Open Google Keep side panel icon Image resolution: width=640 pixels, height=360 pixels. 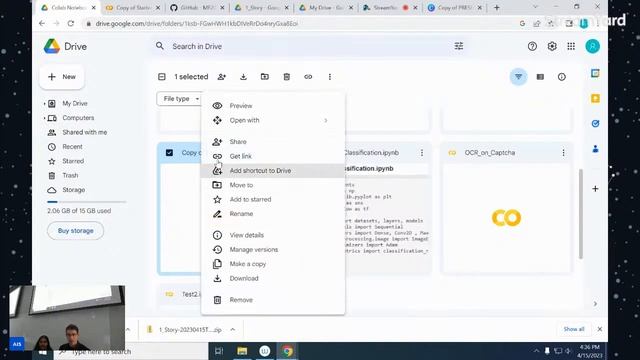[x=595, y=98]
